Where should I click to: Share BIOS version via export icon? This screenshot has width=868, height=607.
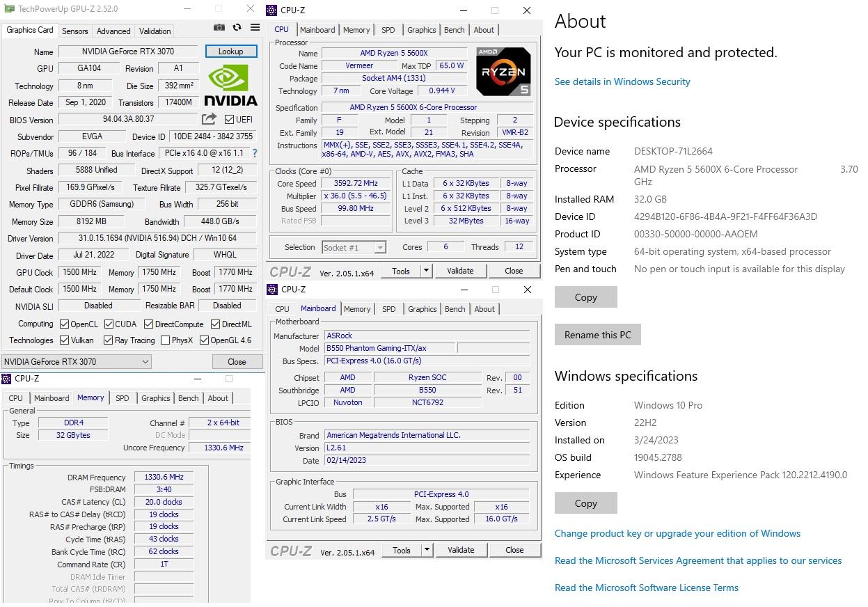point(209,119)
